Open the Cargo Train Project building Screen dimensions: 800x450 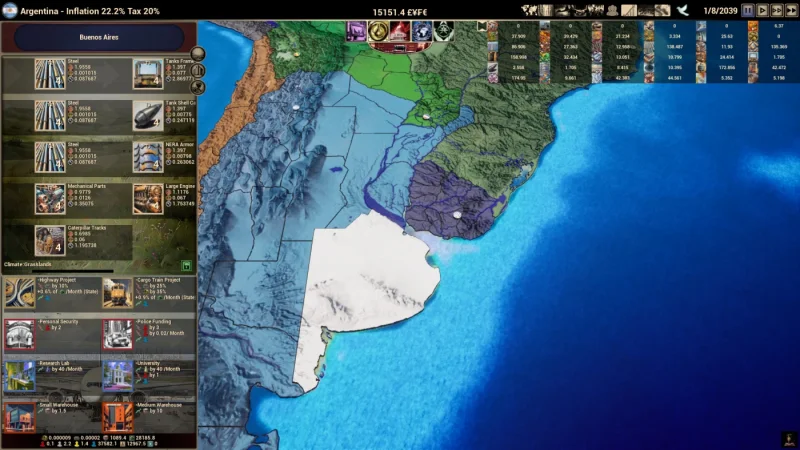(x=117, y=292)
